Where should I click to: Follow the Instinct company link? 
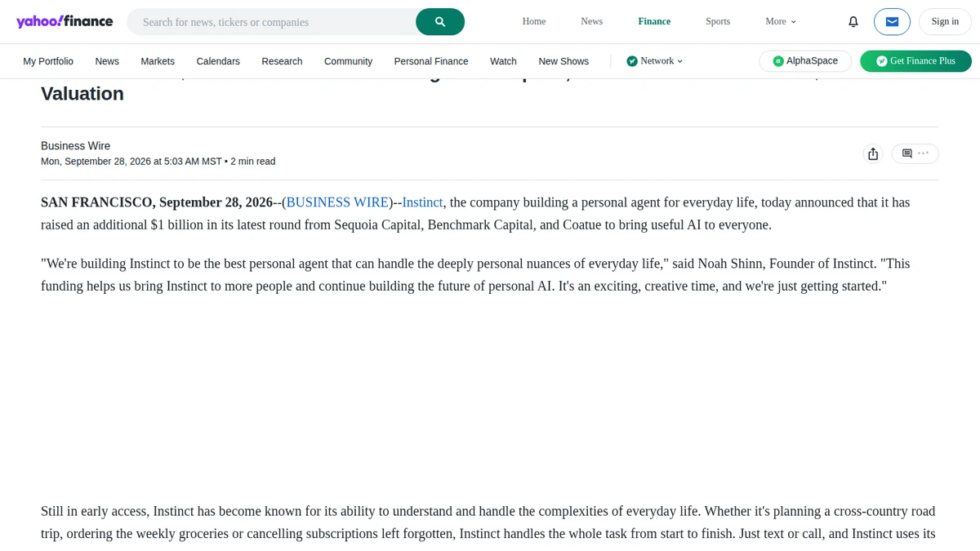tap(422, 202)
